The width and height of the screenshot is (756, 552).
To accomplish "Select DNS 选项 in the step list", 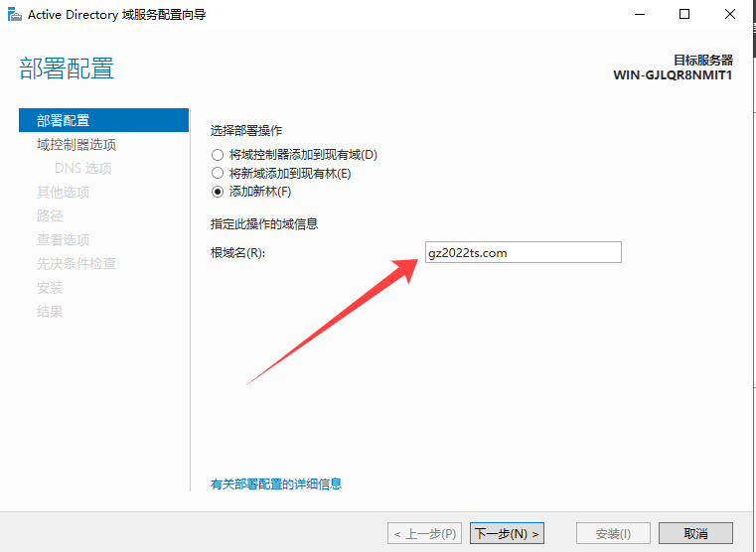I will point(83,169).
